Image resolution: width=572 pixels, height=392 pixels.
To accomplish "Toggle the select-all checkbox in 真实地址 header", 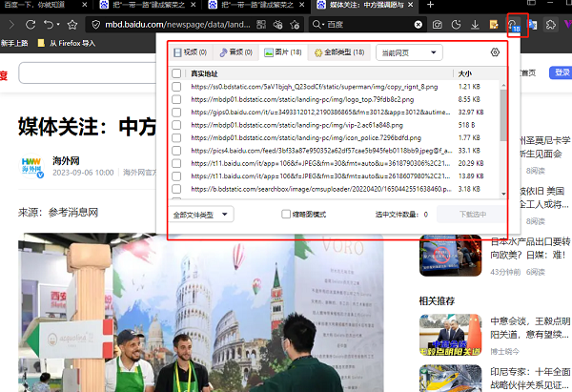I will tap(176, 73).
